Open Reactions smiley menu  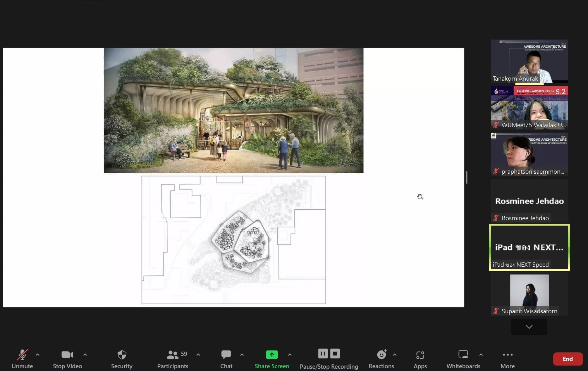(381, 359)
